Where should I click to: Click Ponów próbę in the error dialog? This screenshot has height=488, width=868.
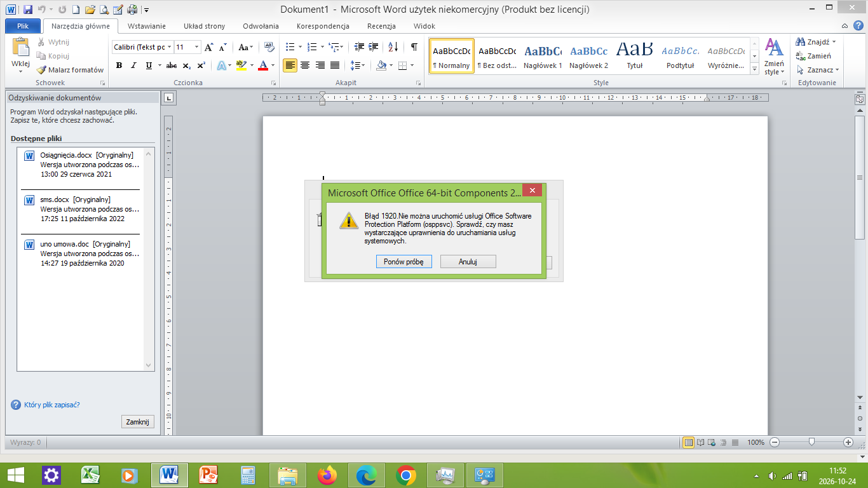[404, 262]
